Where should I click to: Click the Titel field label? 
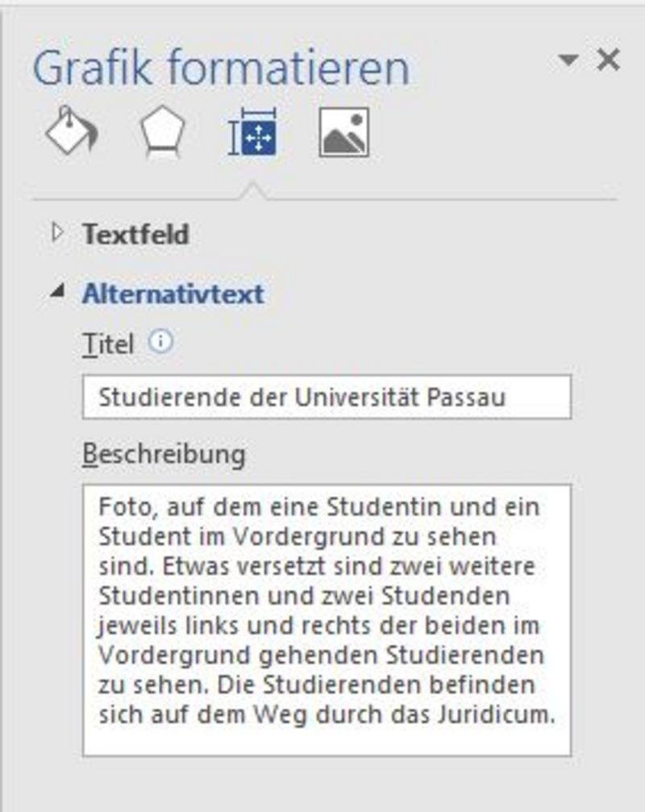108,344
